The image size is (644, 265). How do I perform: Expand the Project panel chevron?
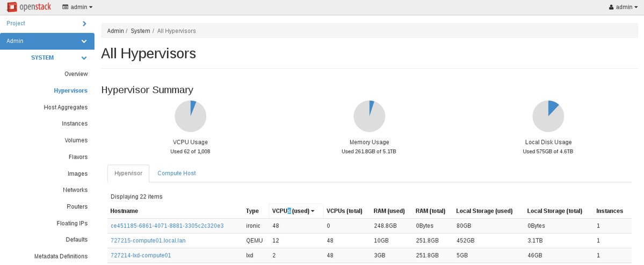pyautogui.click(x=84, y=24)
